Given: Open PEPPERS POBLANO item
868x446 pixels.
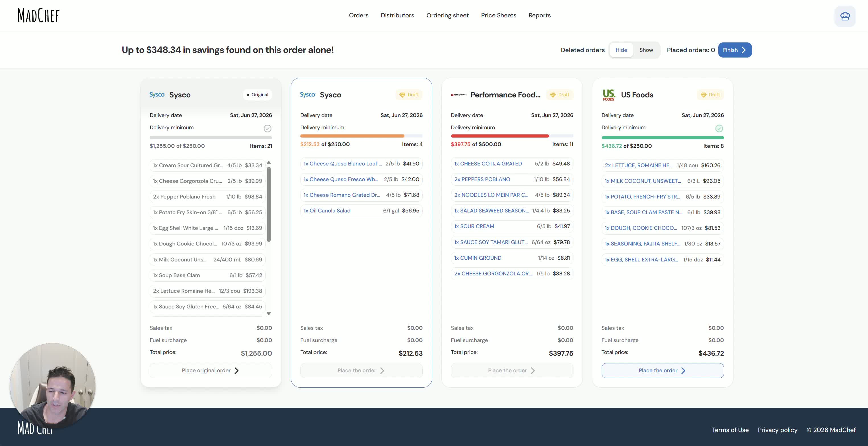Looking at the screenshot, I should [x=512, y=179].
